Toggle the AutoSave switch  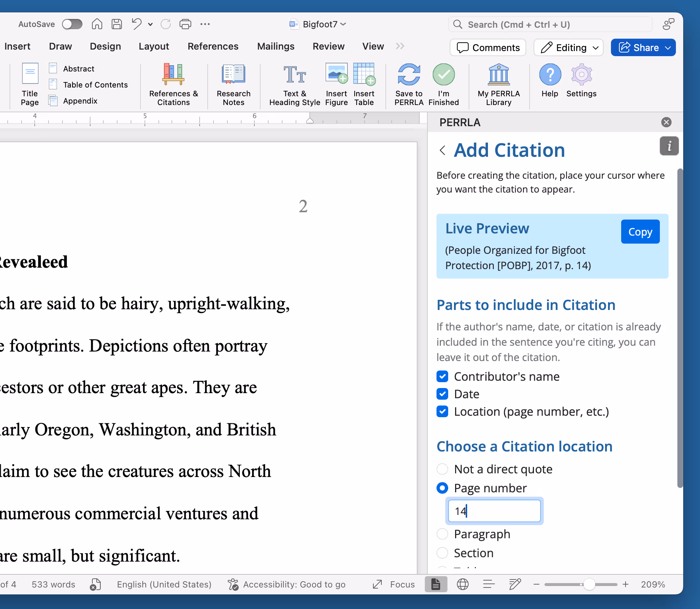point(72,24)
